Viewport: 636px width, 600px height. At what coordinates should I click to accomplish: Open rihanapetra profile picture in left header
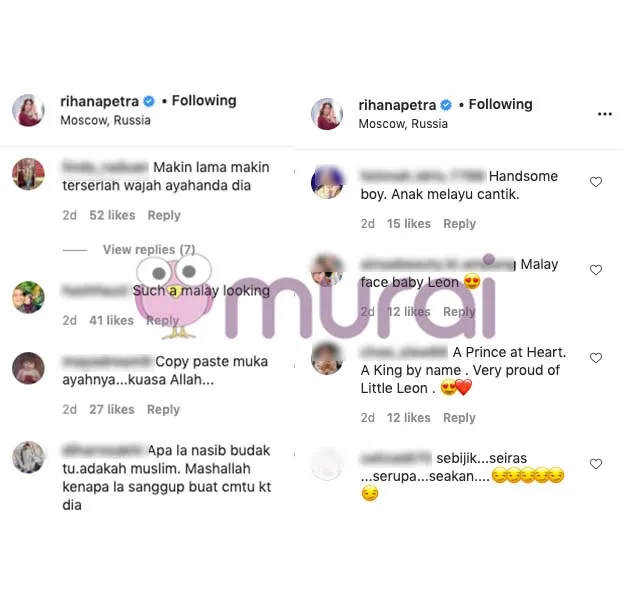(28, 110)
